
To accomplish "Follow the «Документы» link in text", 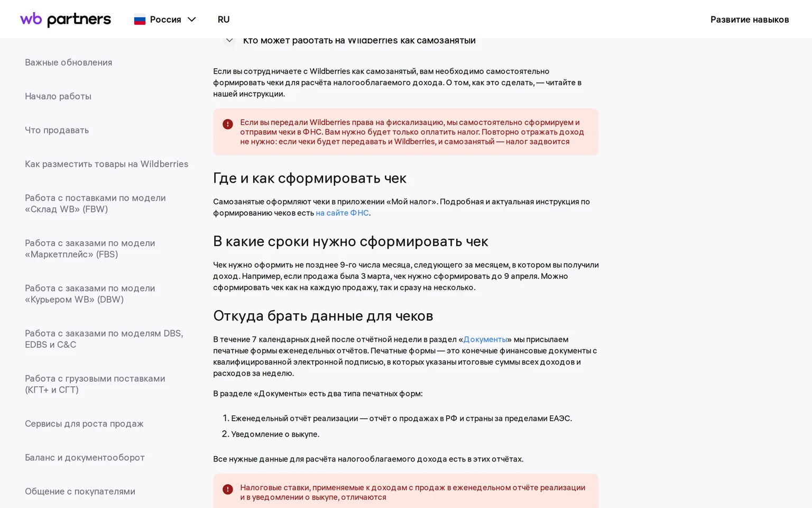I will point(485,339).
